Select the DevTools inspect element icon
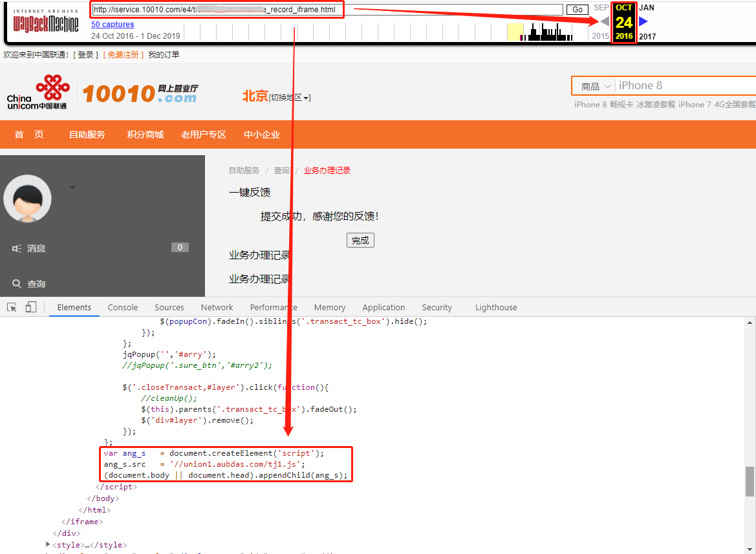 pos(12,308)
